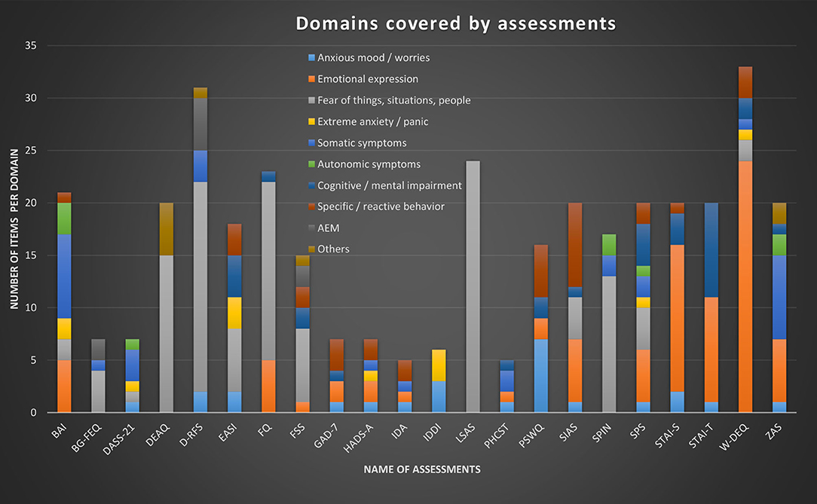Screen dimensions: 817x504
Task: Click the SIAS x-axis label
Action: 568,432
